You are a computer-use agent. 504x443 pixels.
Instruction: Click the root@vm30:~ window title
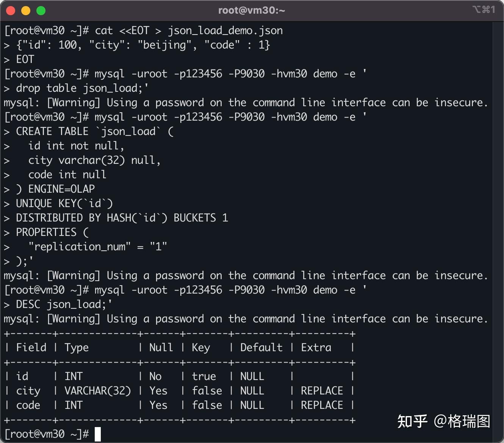tap(252, 10)
